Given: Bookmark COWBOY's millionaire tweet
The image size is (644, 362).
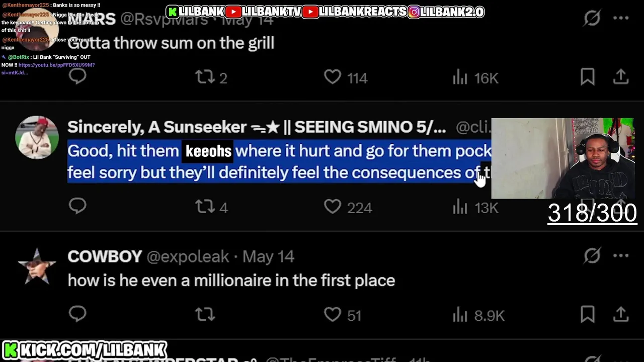Looking at the screenshot, I should coord(588,314).
